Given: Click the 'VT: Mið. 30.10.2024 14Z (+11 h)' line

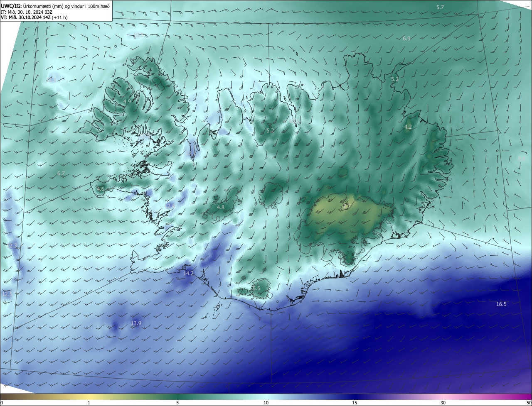Looking at the screenshot, I should [34, 17].
